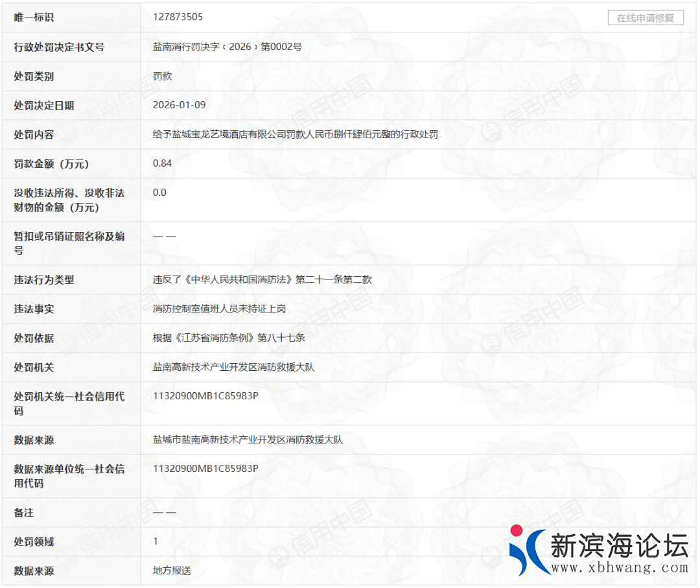This screenshot has height=588, width=700.
Task: Click the www.xbhwang.com watermark URL
Action: click(620, 568)
